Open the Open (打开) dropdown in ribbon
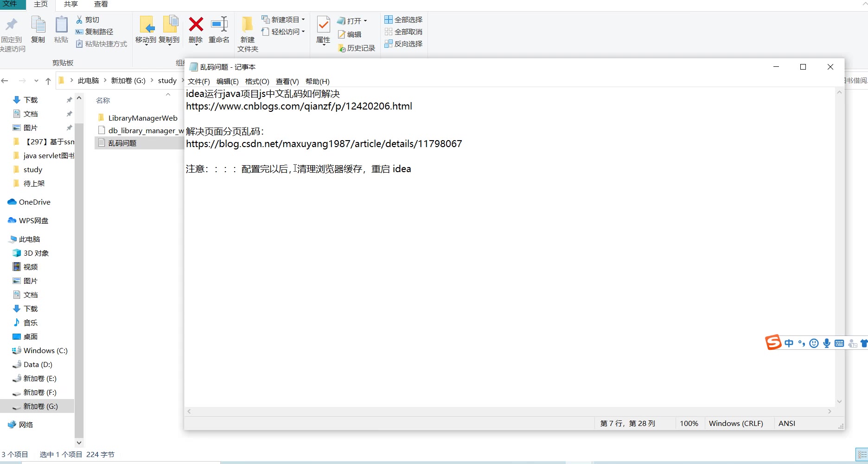868x464 pixels. 352,21
